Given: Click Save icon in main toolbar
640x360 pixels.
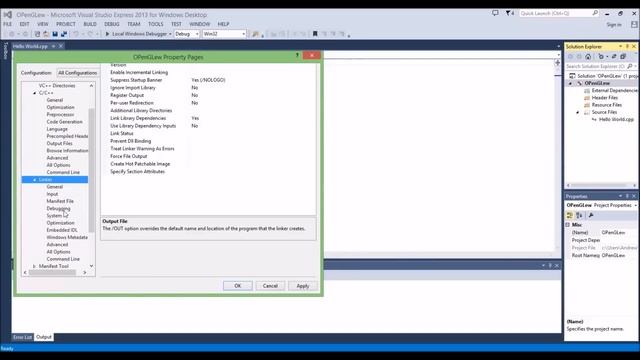Looking at the screenshot, I should point(55,34).
